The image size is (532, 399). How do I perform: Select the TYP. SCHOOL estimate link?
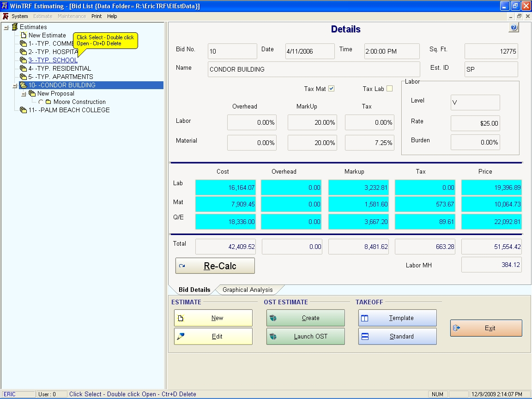[x=53, y=60]
